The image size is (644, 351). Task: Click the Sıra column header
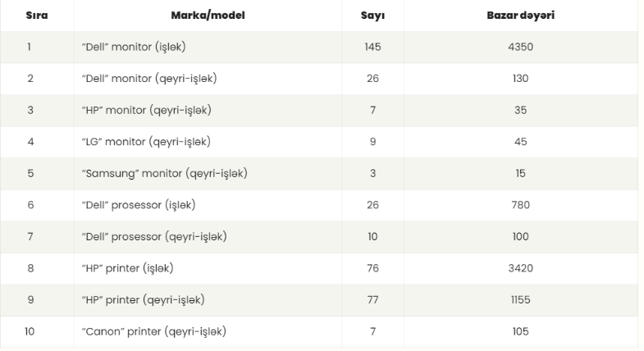click(x=37, y=16)
